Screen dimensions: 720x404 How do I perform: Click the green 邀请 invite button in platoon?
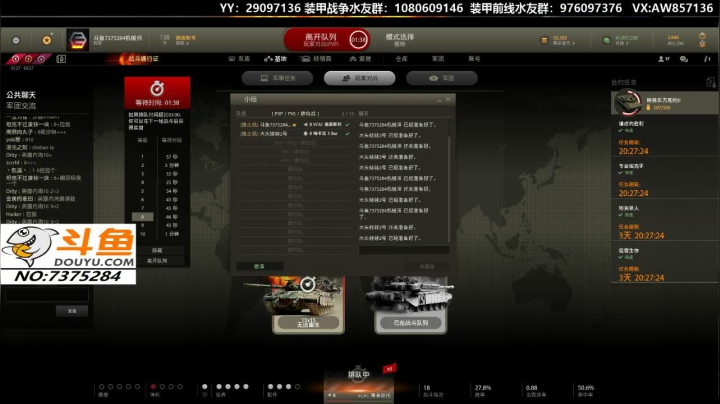click(x=259, y=266)
